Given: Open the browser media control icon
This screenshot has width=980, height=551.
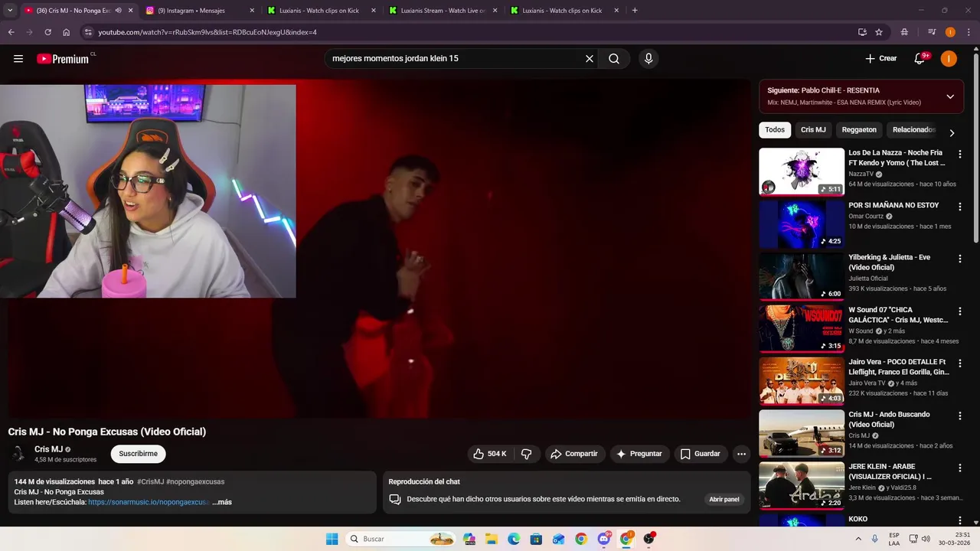Looking at the screenshot, I should (932, 32).
